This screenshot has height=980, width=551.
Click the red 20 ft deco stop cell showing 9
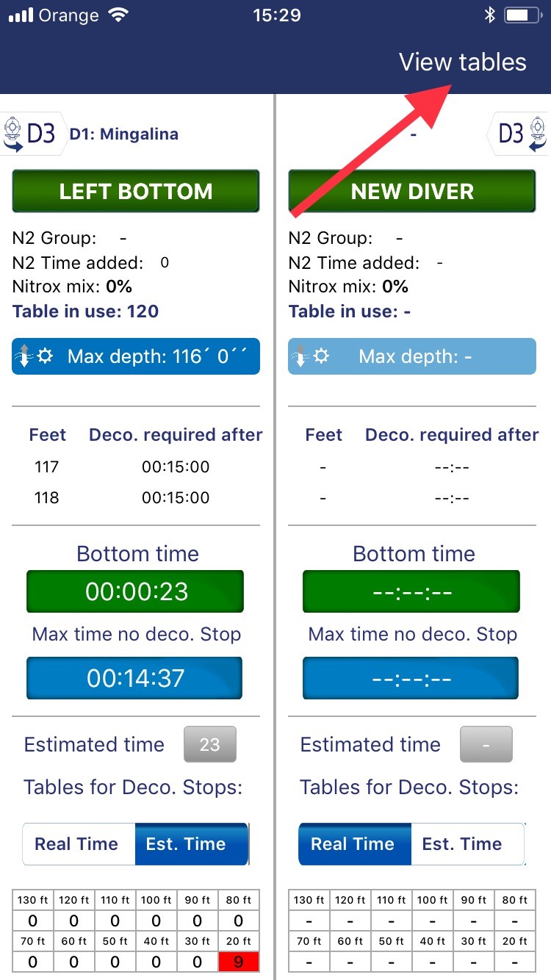coord(240,962)
